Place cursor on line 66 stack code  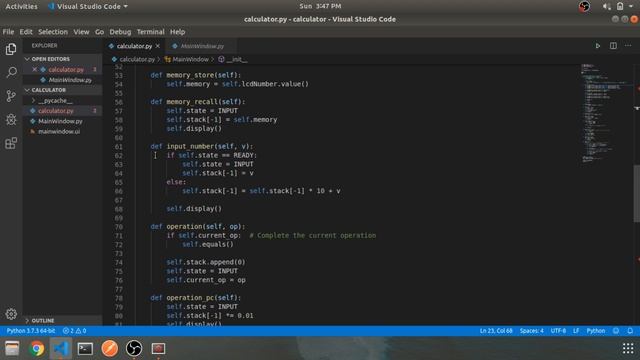click(x=261, y=191)
